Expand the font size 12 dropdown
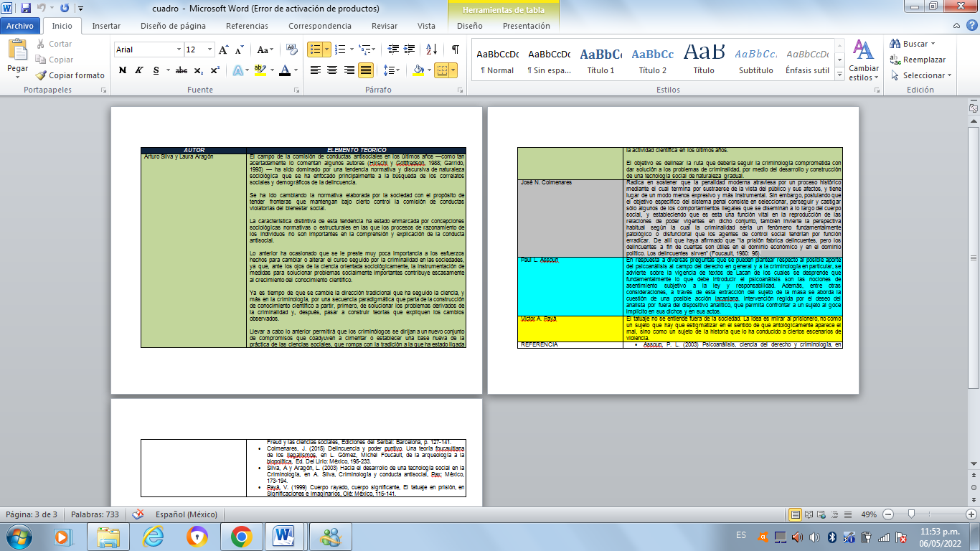The image size is (980, 551). [x=211, y=50]
